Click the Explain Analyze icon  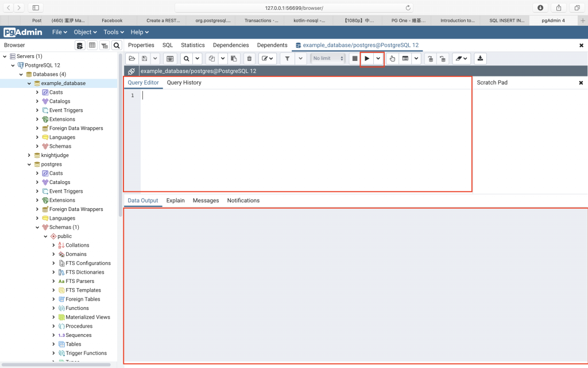405,59
